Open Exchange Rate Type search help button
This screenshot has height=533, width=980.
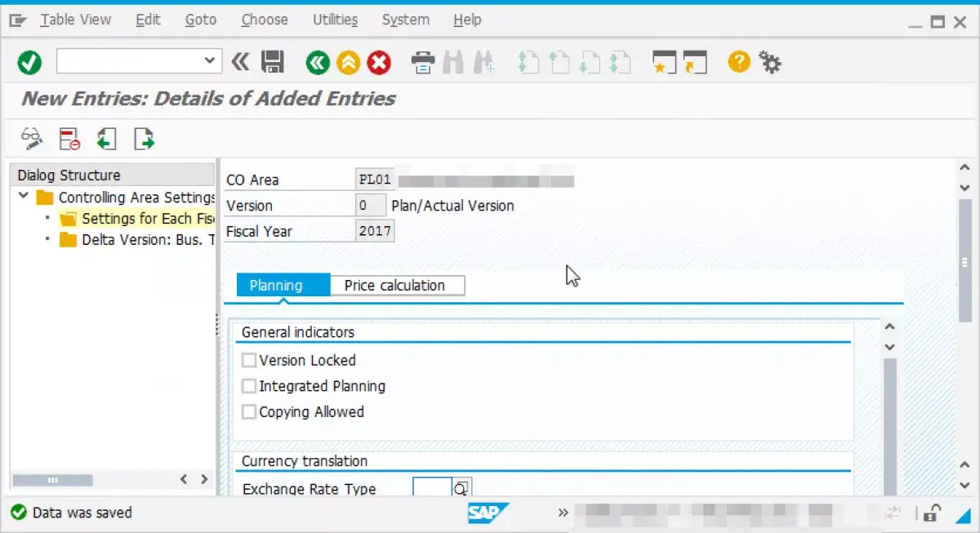click(x=461, y=489)
